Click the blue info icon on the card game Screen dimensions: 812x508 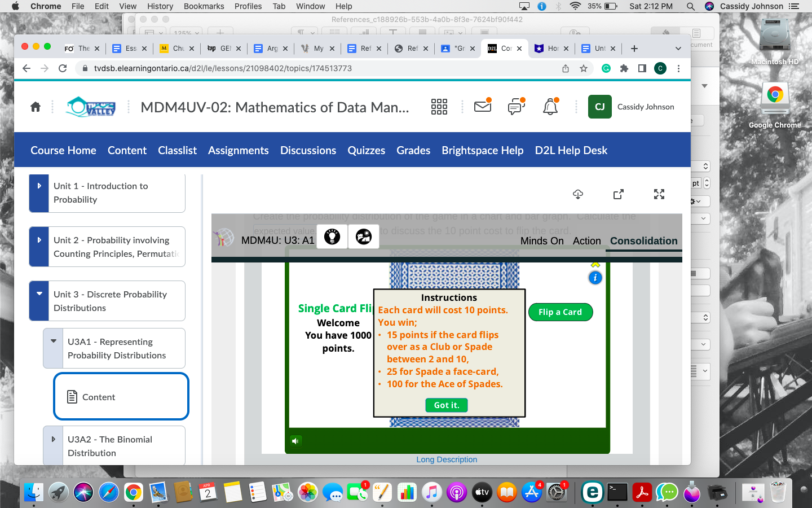pyautogui.click(x=595, y=277)
